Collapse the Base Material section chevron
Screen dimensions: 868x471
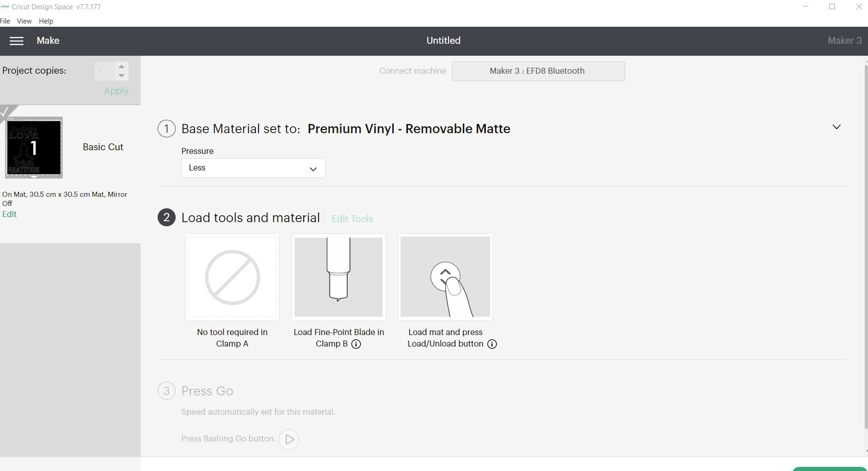click(x=836, y=127)
